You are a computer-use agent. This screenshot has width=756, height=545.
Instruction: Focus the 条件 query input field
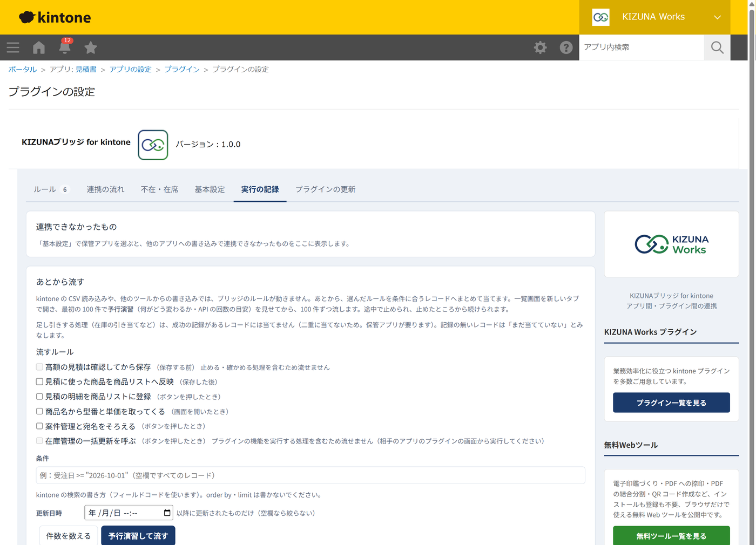click(310, 475)
